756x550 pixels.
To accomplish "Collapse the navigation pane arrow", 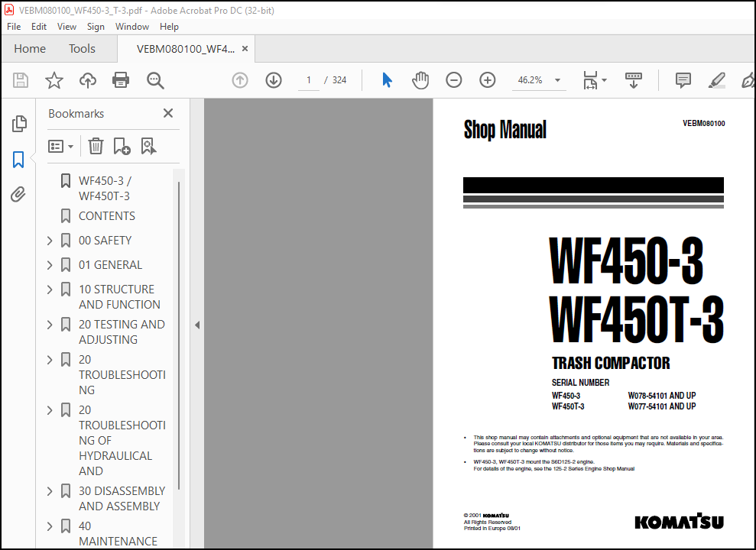I will (x=196, y=325).
